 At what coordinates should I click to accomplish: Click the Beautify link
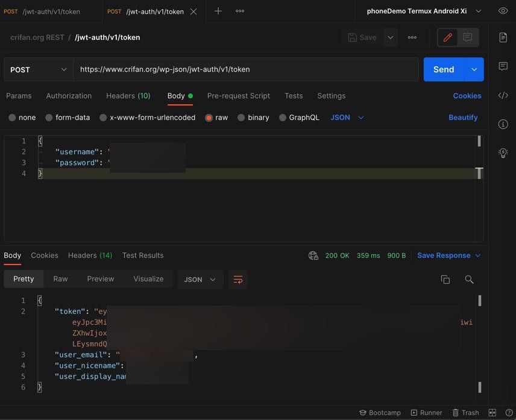(463, 118)
